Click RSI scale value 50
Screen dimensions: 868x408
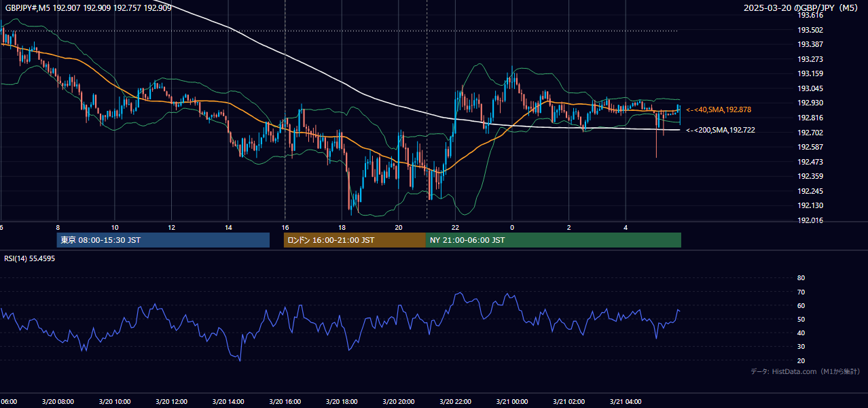click(801, 319)
